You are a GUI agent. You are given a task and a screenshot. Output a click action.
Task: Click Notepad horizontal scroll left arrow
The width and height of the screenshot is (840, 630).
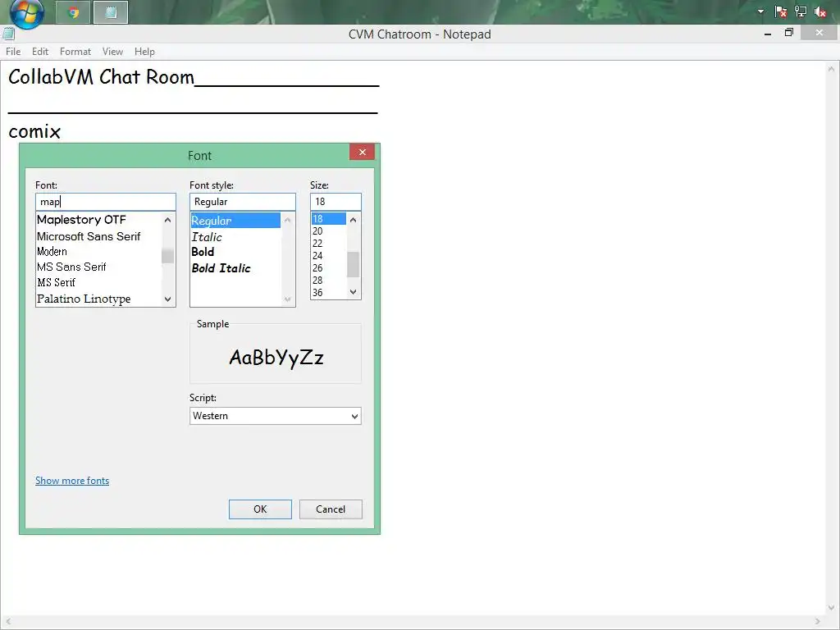[x=8, y=622]
